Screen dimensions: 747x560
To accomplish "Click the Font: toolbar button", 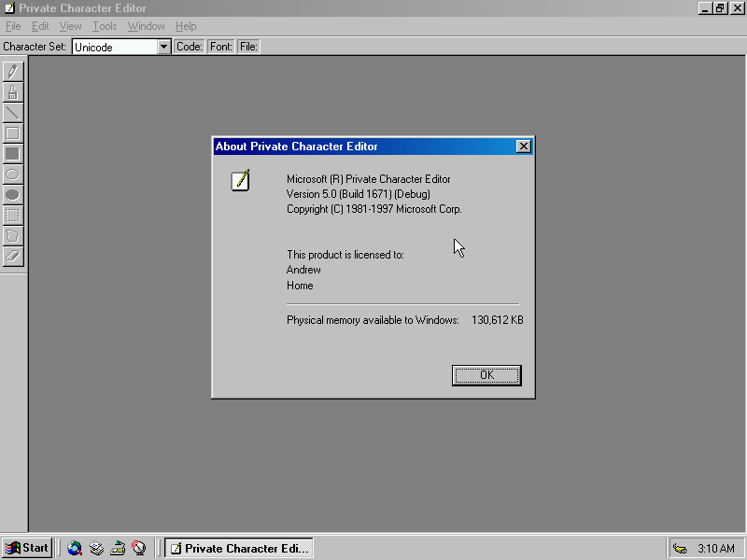I will 221,47.
